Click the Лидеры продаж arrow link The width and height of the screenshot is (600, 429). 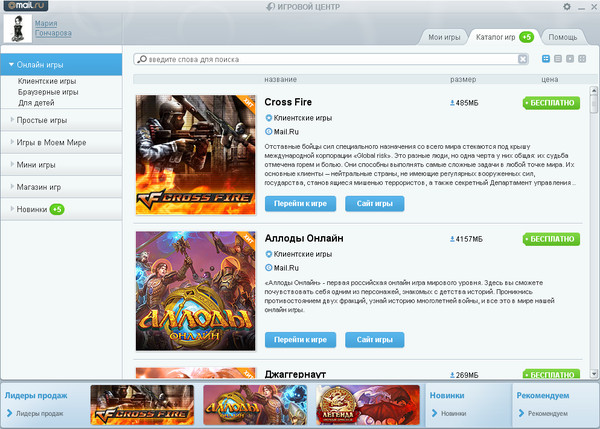pos(35,413)
